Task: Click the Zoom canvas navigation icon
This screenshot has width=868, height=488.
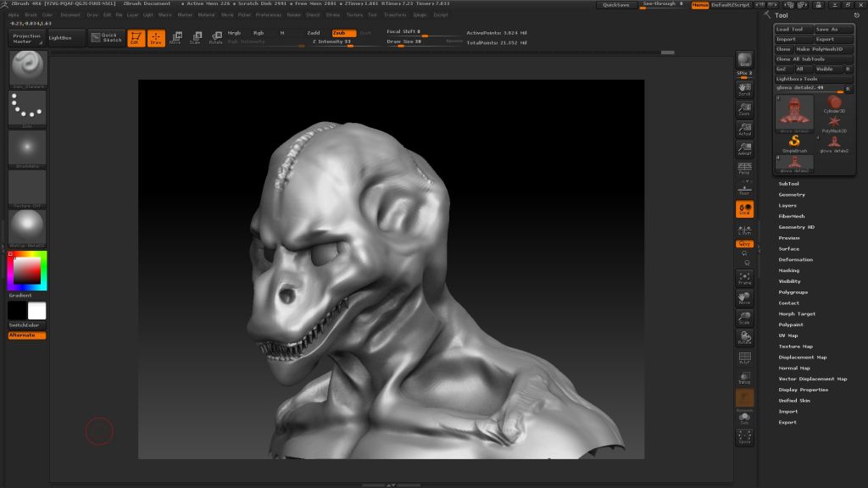Action: [x=744, y=108]
